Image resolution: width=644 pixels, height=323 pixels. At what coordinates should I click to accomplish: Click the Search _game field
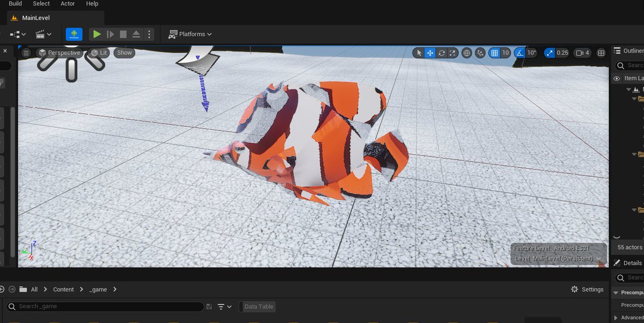coord(105,306)
